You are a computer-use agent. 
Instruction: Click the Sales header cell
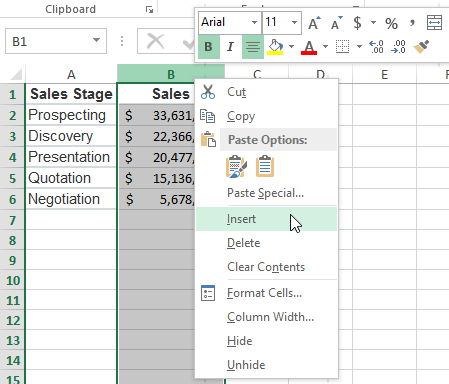(156, 94)
